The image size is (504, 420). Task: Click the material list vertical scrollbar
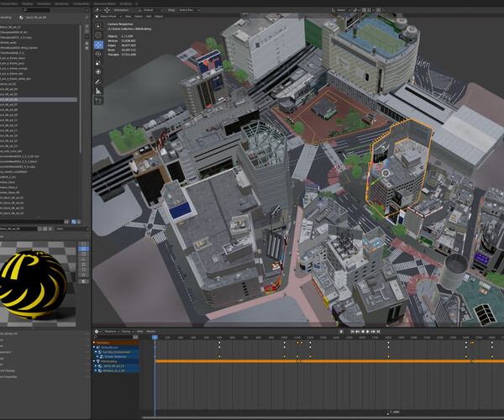(x=81, y=88)
